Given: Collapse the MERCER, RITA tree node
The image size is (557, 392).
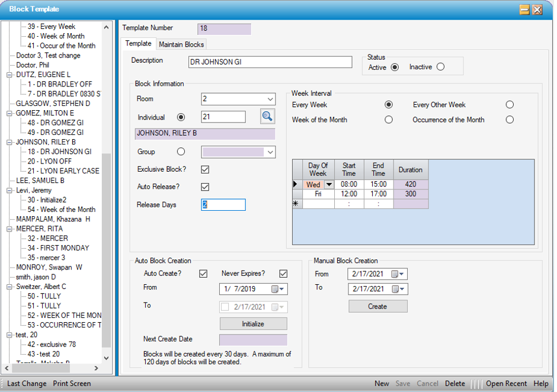Looking at the screenshot, I should (x=9, y=229).
